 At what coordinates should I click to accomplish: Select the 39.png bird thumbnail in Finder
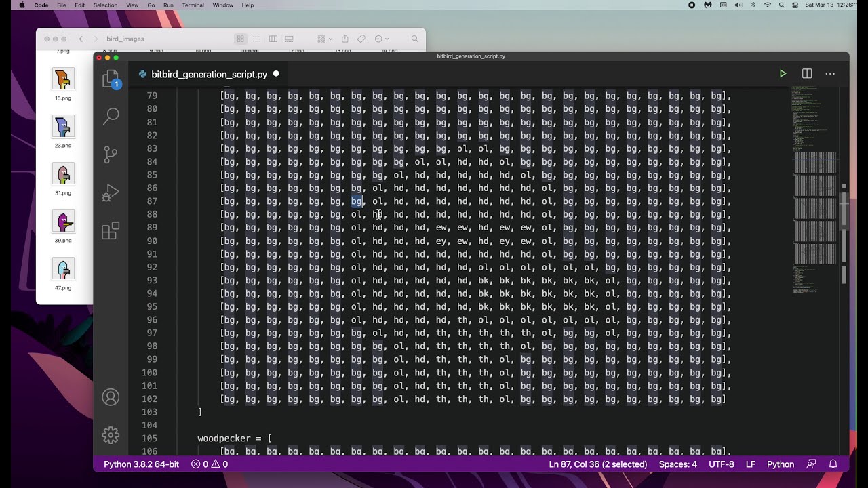63,222
